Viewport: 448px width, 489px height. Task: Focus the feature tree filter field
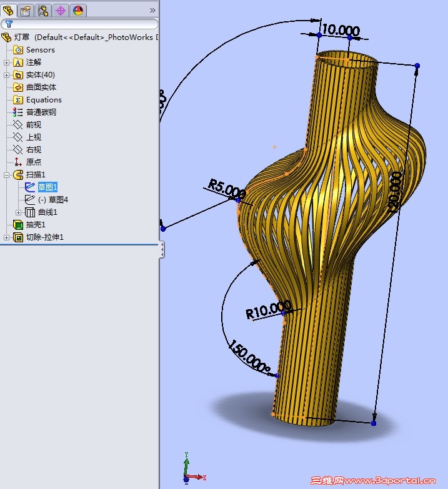click(x=79, y=24)
